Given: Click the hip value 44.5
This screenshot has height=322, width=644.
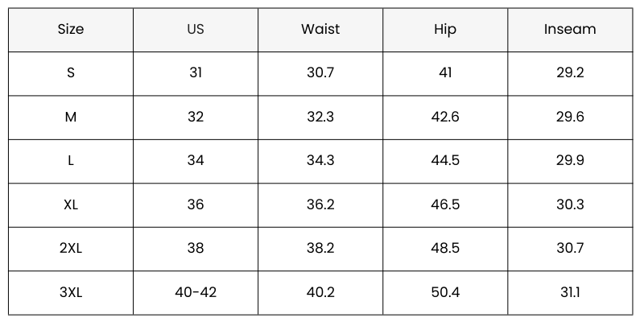Looking at the screenshot, I should pyautogui.click(x=445, y=161).
